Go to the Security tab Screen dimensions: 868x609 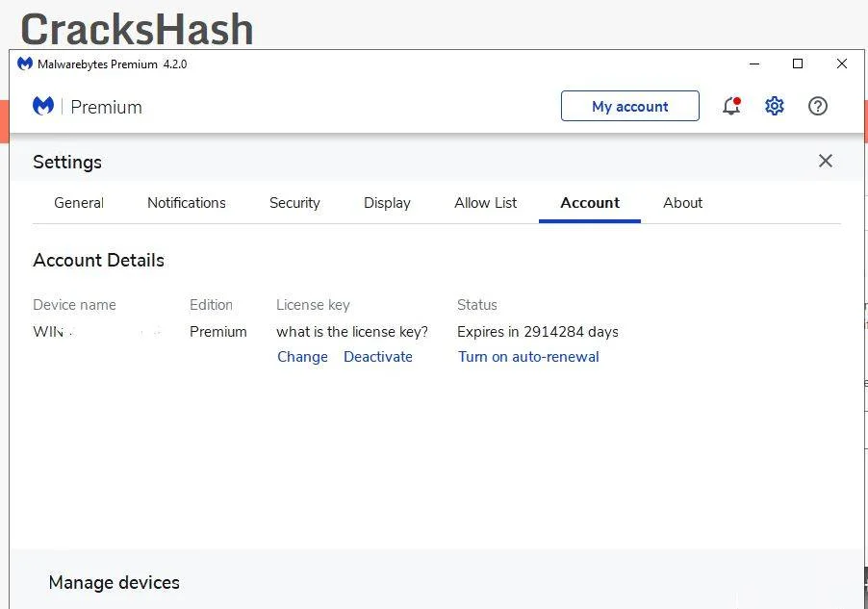coord(294,203)
